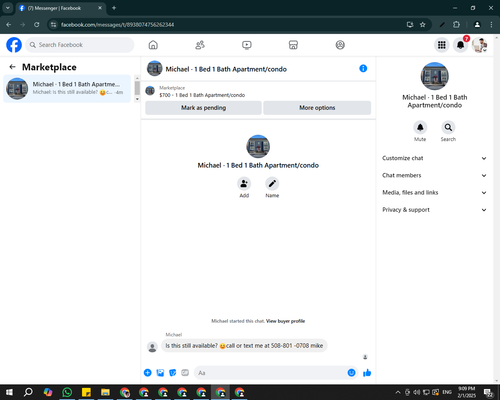Open WhatsApp from the taskbar
Image resolution: width=500 pixels, height=400 pixels.
tap(67, 392)
